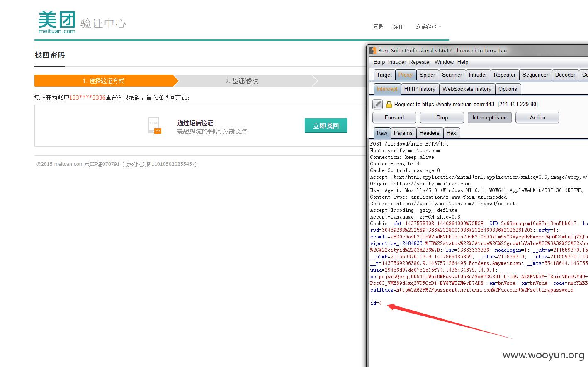Click the Burp Suite title bar icon
Image resolution: width=588 pixels, height=367 pixels.
pyautogui.click(x=373, y=50)
